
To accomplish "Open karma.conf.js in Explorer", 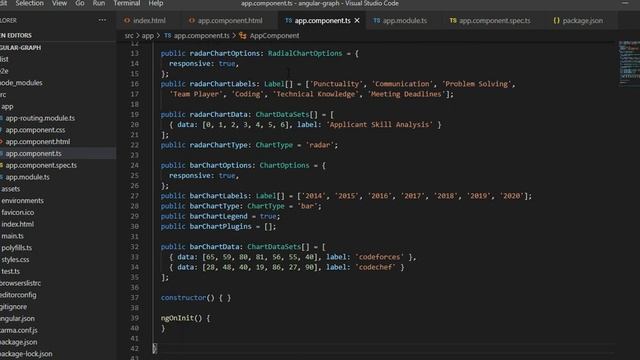I will pyautogui.click(x=19, y=331).
